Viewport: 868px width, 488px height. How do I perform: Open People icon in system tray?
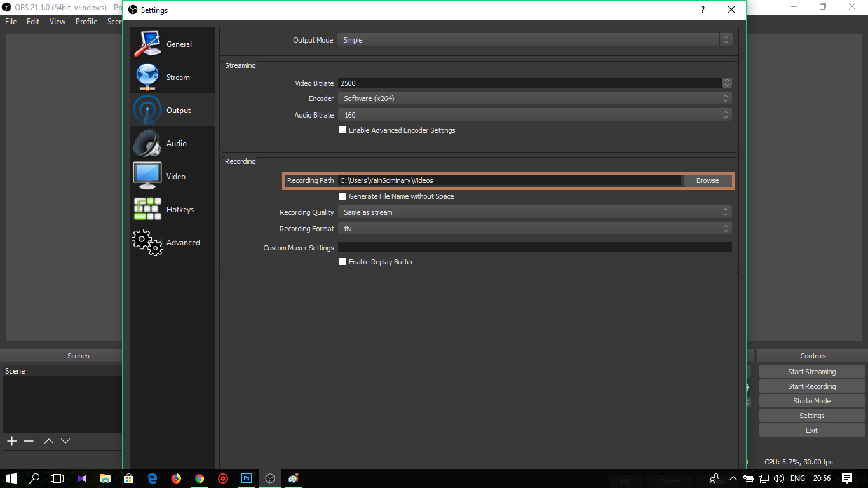(x=715, y=478)
